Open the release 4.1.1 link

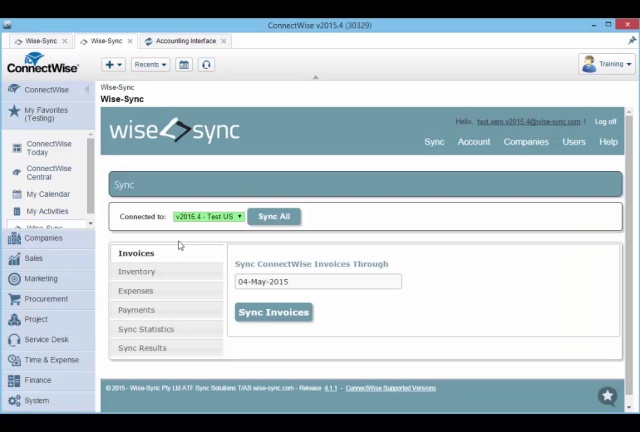tap(331, 388)
